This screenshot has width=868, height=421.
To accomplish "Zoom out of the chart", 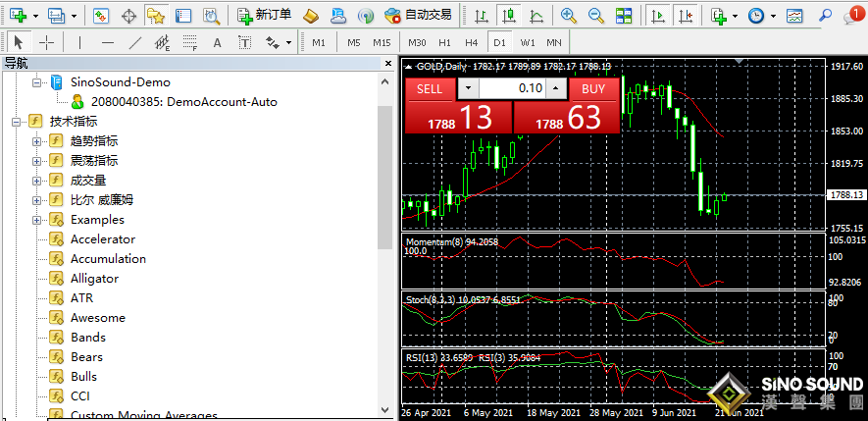I will (595, 16).
